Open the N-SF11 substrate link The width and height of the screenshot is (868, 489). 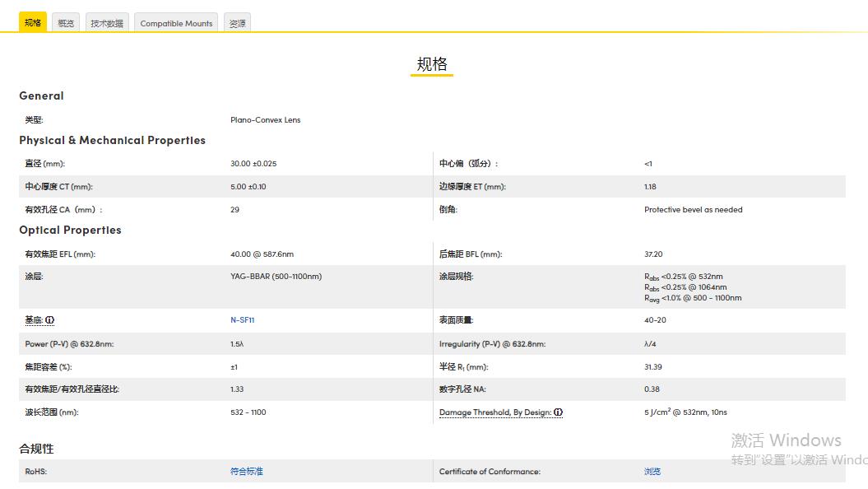pos(241,319)
